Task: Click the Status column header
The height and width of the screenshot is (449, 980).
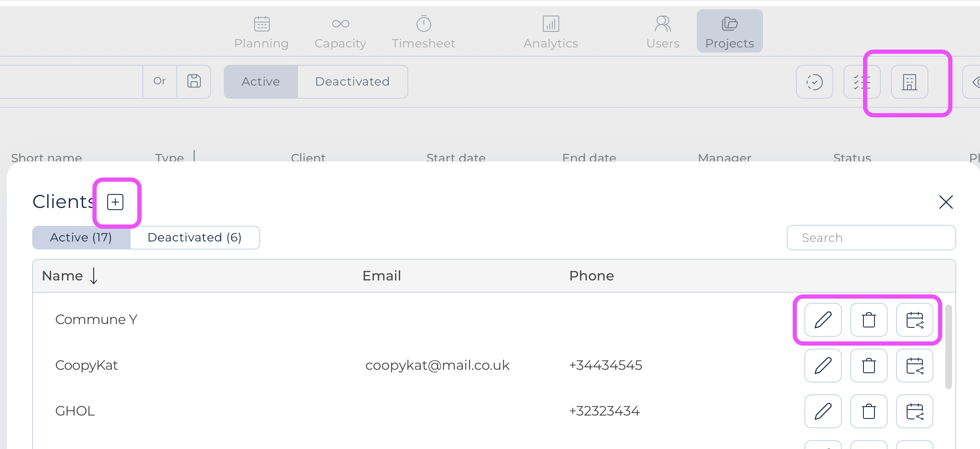Action: [x=852, y=158]
